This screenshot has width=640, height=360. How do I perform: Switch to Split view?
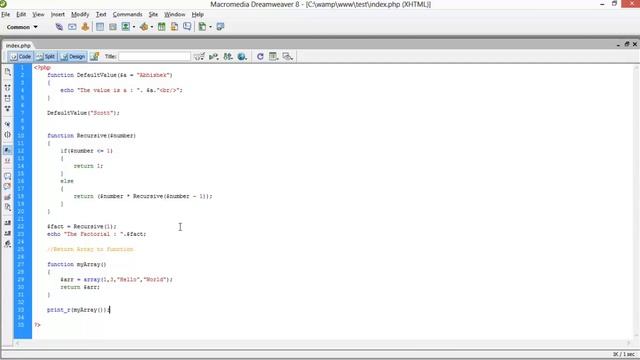coord(46,57)
